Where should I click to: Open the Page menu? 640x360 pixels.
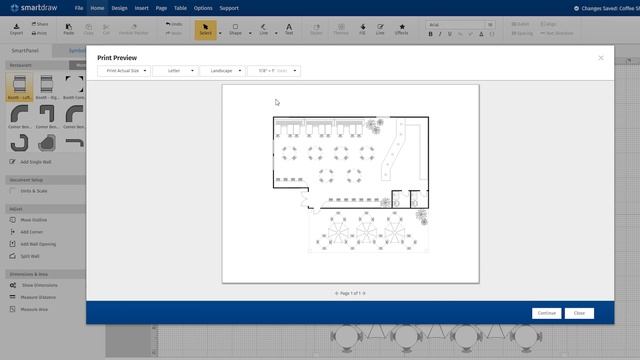161,8
